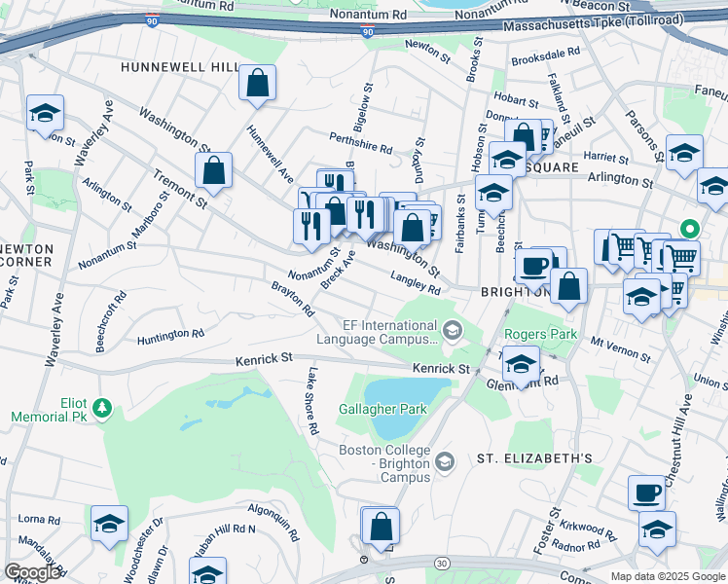Click the Langley Rd street label
728x584 pixels.
pyautogui.click(x=415, y=283)
